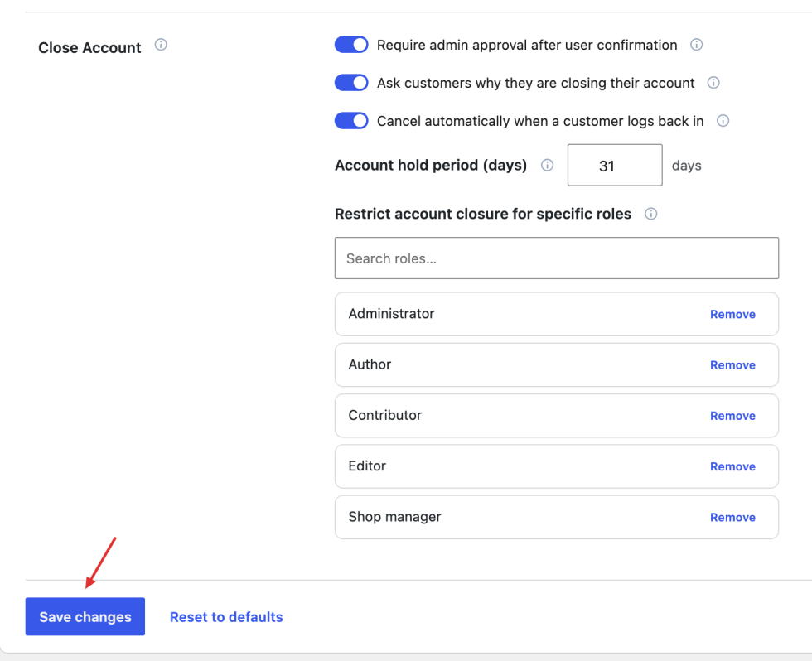Remove the Author role
The height and width of the screenshot is (661, 812).
tap(732, 365)
